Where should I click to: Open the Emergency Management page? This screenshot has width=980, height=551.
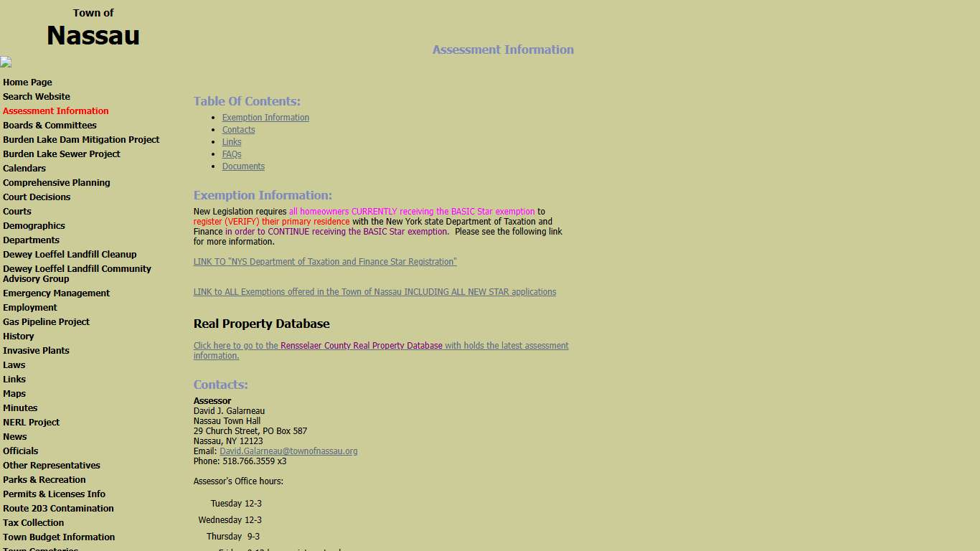point(56,293)
